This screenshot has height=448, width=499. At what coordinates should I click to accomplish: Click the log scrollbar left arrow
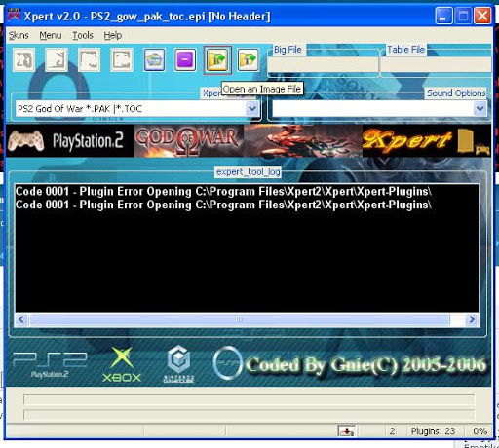tap(21, 319)
